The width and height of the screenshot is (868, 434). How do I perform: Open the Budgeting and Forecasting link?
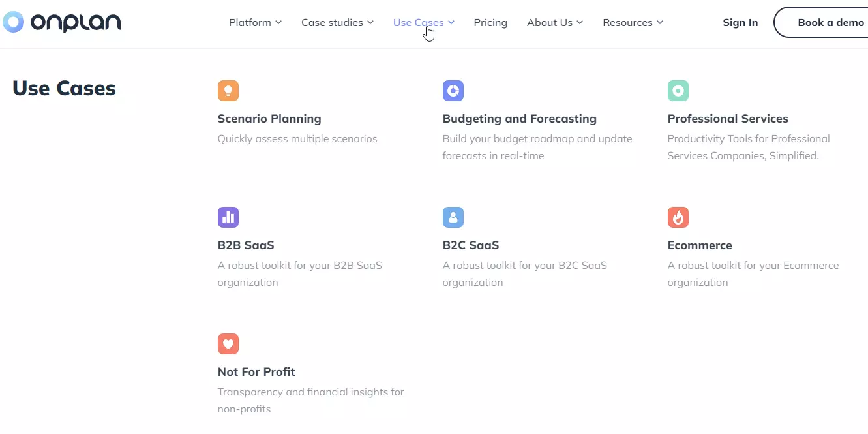coord(520,119)
